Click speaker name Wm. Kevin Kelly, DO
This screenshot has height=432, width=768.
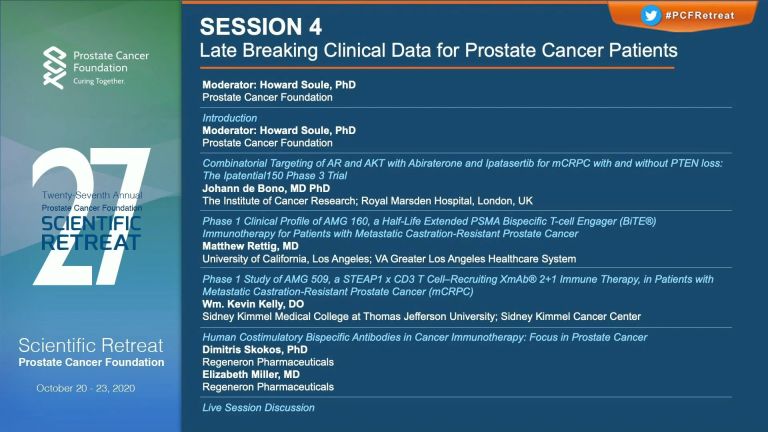tap(253, 304)
